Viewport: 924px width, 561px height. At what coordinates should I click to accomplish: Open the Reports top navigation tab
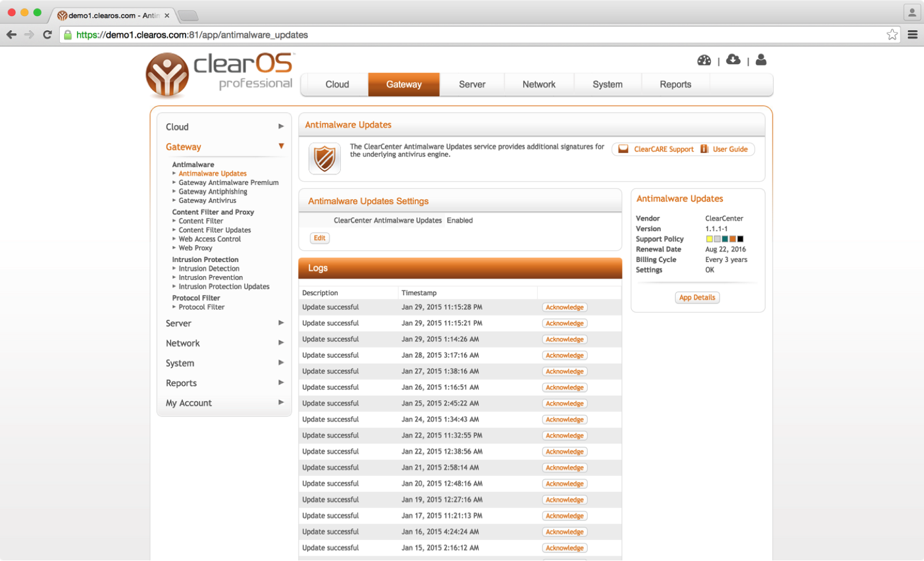coord(675,84)
